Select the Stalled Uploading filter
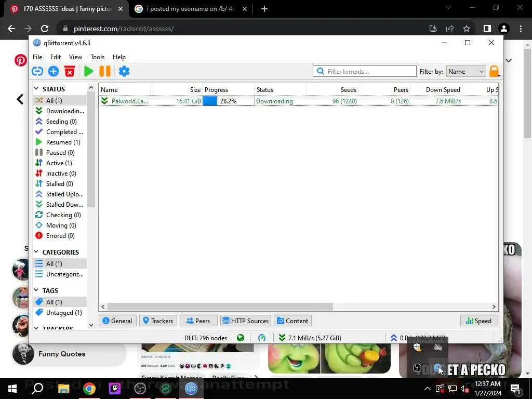The width and height of the screenshot is (532, 399). (x=60, y=194)
